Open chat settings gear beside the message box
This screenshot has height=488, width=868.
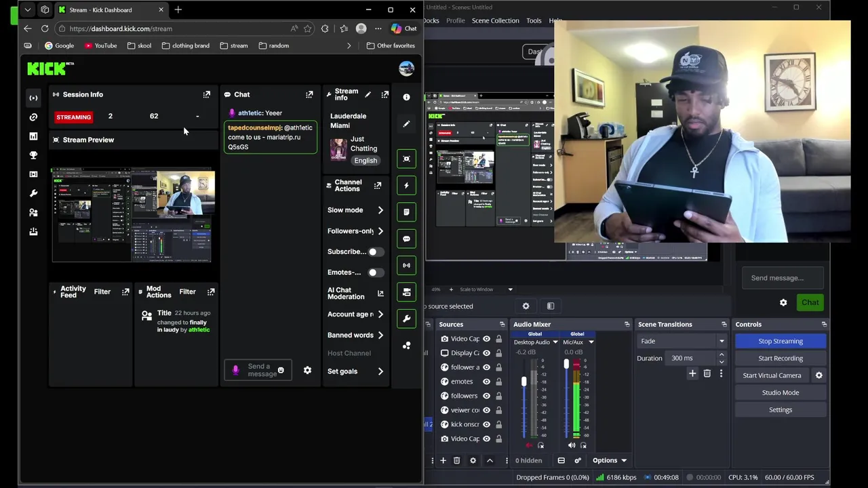coord(307,370)
